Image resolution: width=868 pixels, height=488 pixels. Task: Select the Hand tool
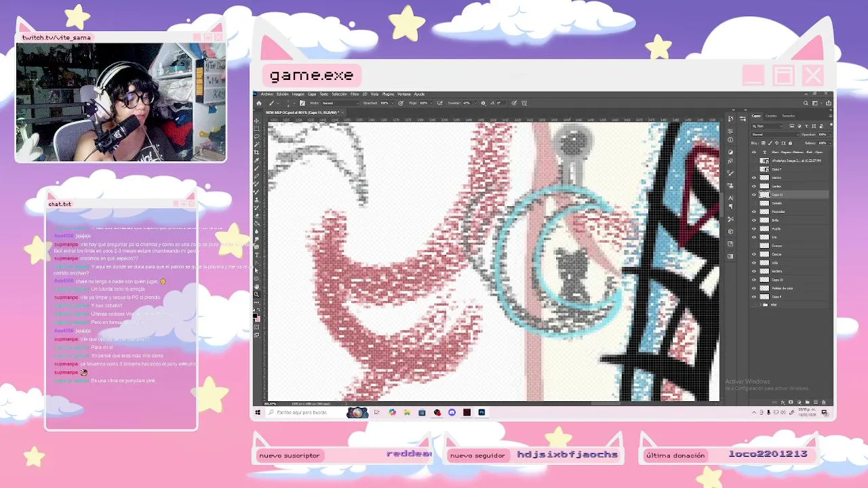pyautogui.click(x=256, y=287)
